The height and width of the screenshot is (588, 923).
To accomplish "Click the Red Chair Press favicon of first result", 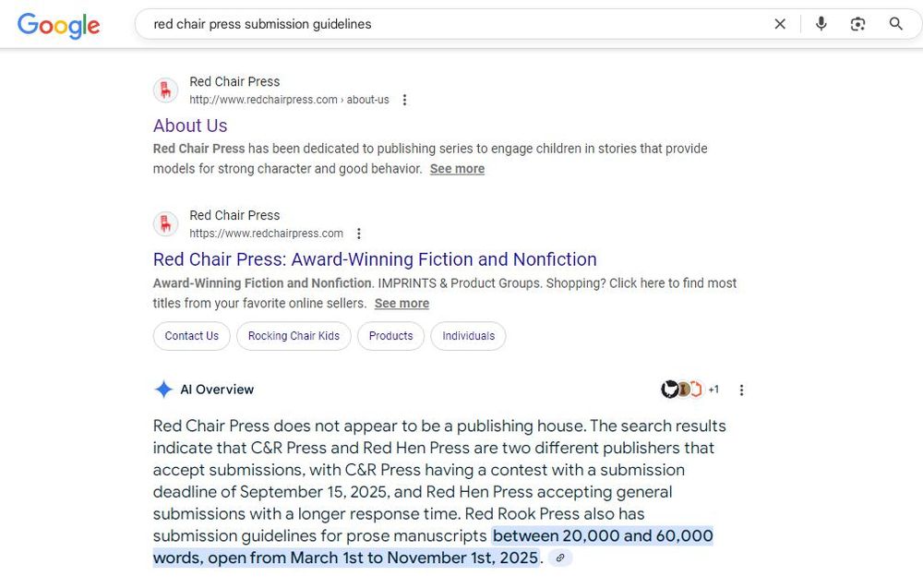I will tap(165, 90).
